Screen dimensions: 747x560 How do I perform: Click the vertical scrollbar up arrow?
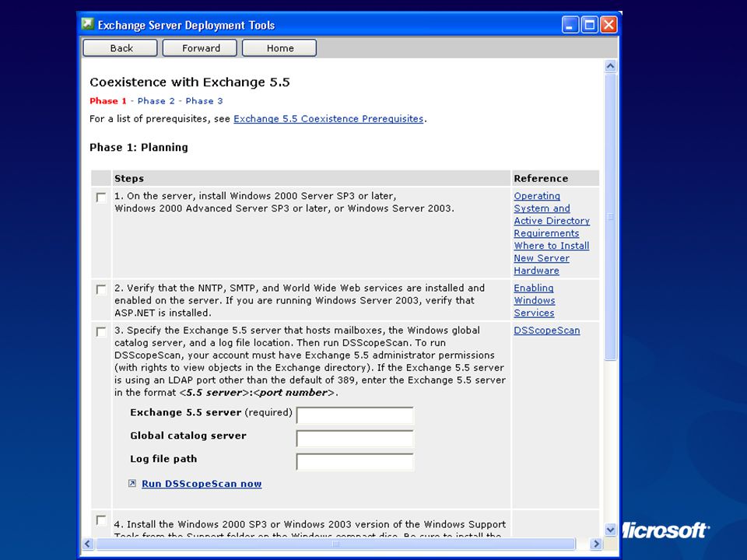610,66
